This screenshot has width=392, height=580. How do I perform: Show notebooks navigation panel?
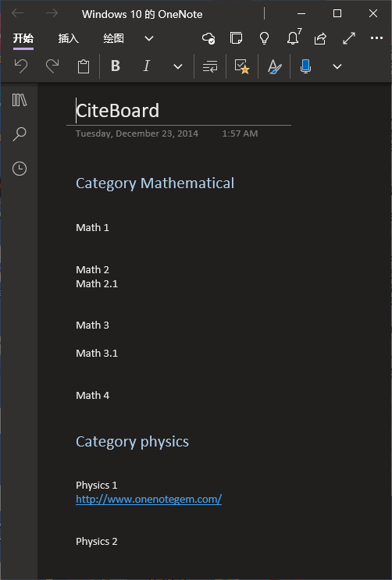coord(20,100)
